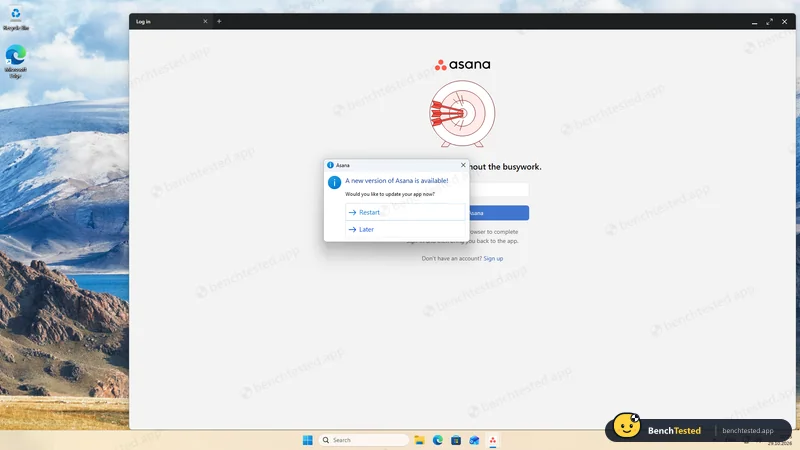
Task: Open the mail app from taskbar
Action: tap(474, 440)
